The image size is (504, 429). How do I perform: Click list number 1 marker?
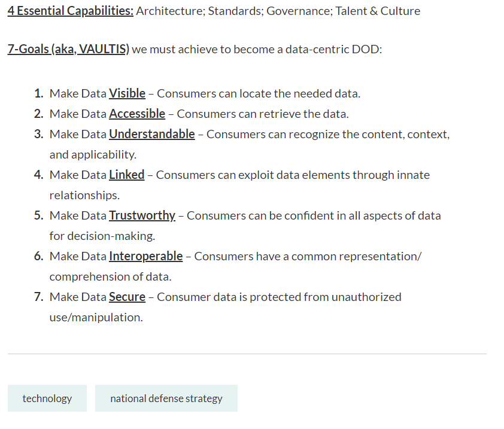pos(38,93)
